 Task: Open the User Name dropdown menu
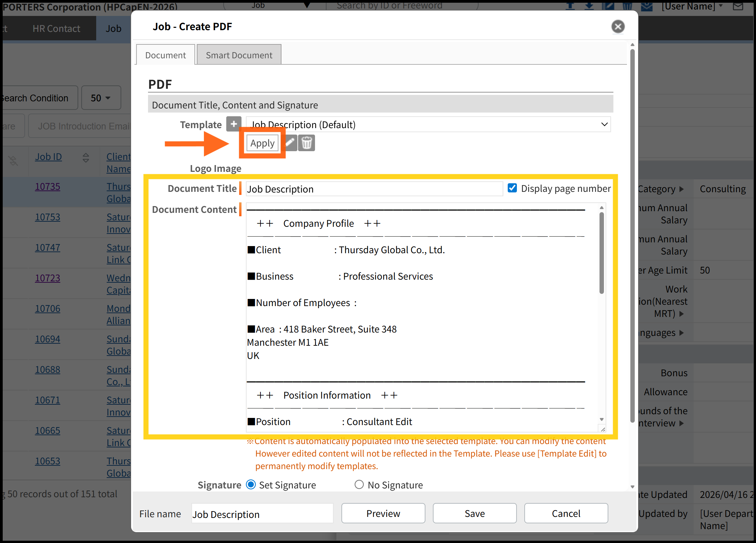[692, 6]
